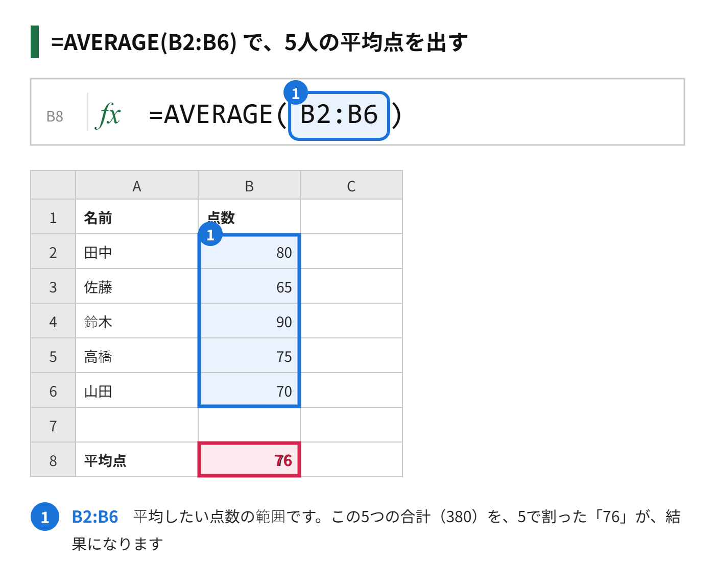Select the cell containing 田中
The image size is (715, 588).
coord(137,252)
